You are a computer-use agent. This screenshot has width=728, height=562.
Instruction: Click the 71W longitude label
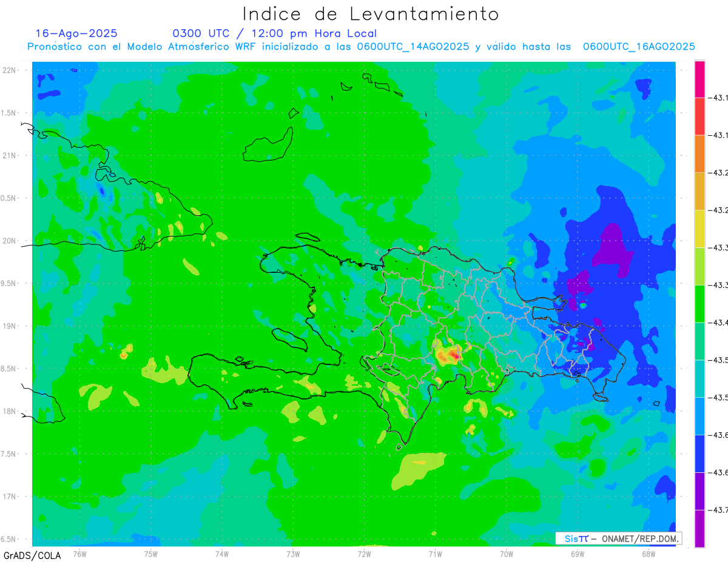pos(435,554)
